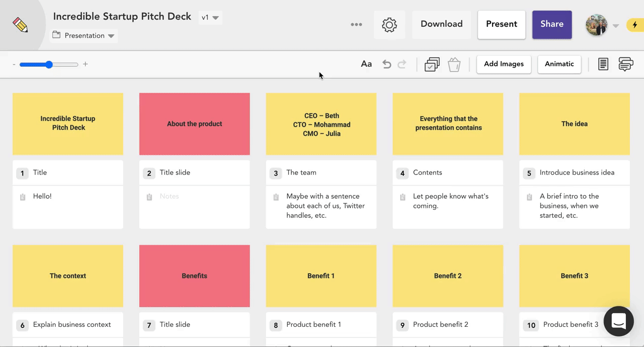Click the Hello! note under the Title slide

coord(42,196)
